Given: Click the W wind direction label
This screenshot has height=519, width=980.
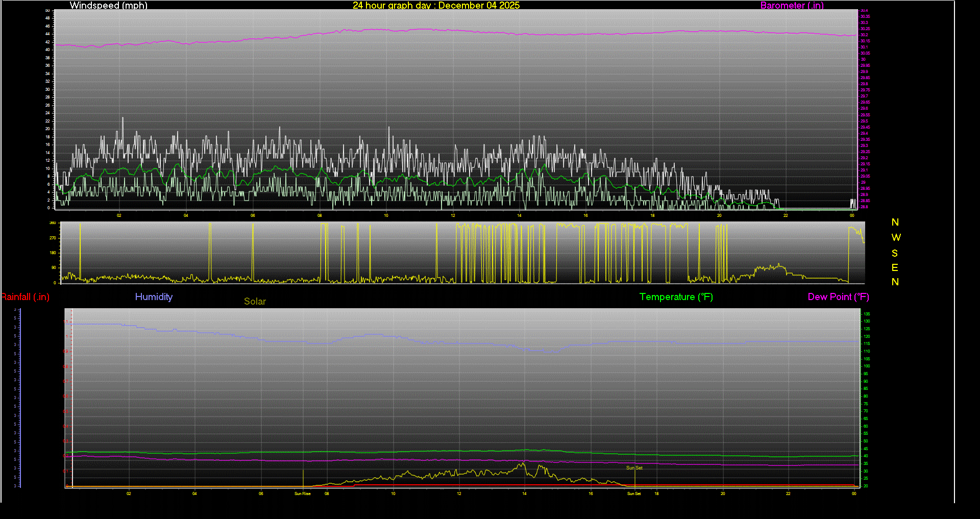Looking at the screenshot, I should [895, 237].
